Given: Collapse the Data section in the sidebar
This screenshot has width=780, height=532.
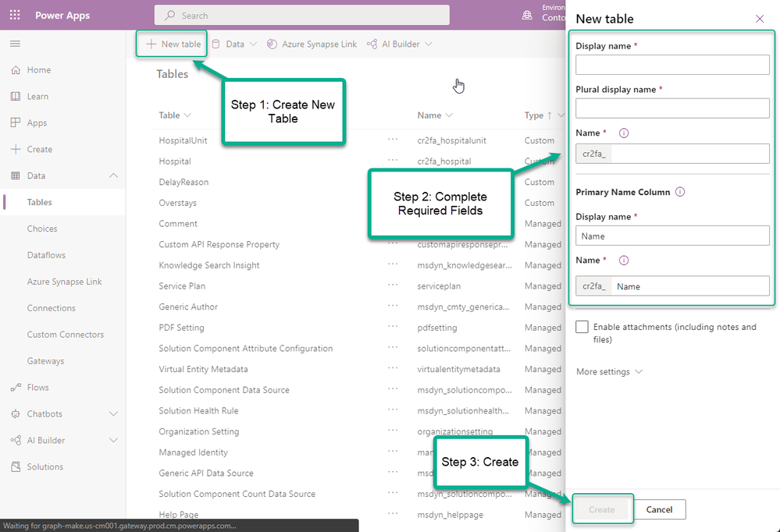Looking at the screenshot, I should (113, 176).
